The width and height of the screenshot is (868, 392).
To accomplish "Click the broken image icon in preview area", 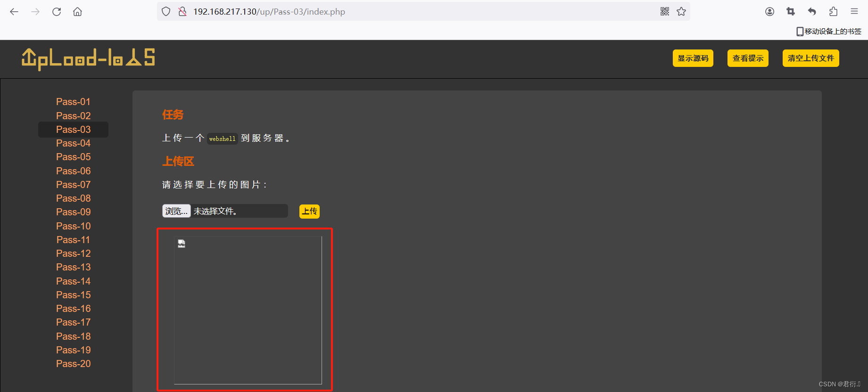I will 182,244.
